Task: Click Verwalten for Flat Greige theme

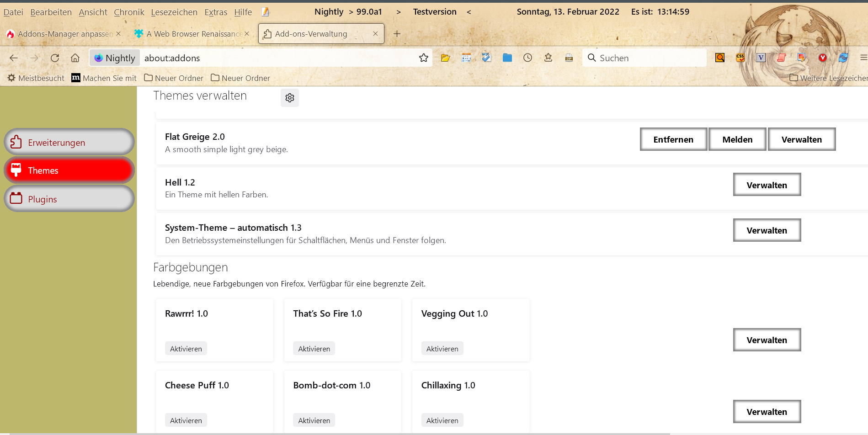Action: 802,139
